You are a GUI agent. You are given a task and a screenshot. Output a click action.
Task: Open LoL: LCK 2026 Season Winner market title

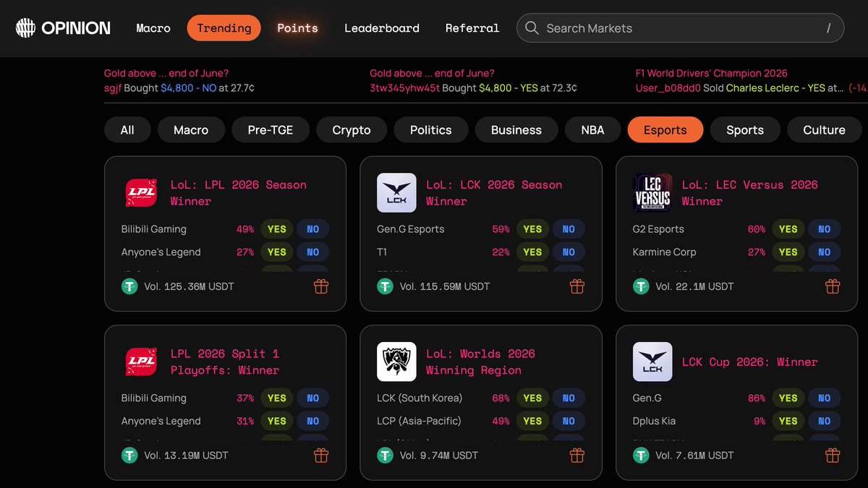(494, 193)
